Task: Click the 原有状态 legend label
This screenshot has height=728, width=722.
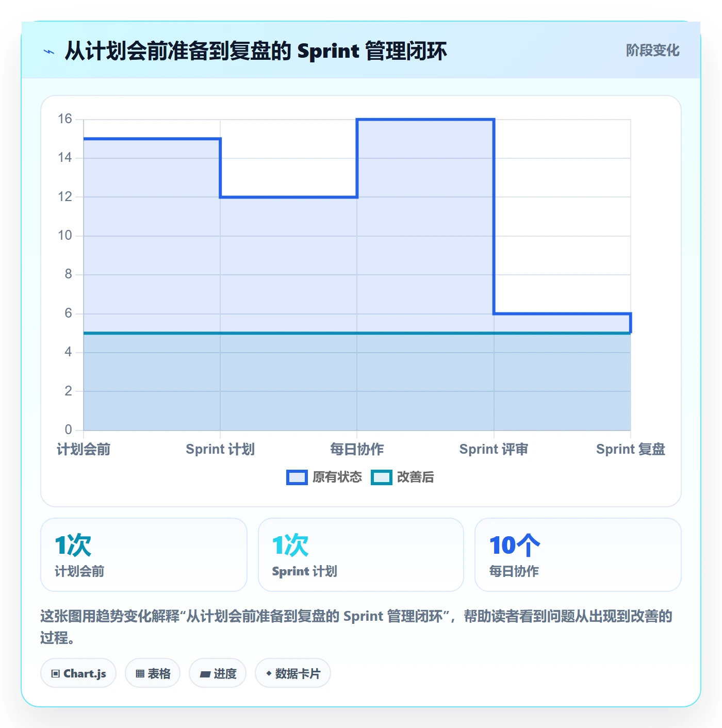Action: (337, 477)
